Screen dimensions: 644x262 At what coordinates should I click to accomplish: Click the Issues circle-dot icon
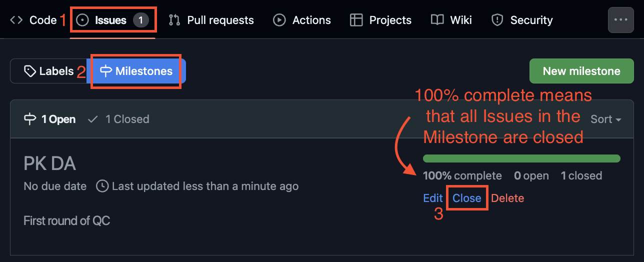[82, 20]
